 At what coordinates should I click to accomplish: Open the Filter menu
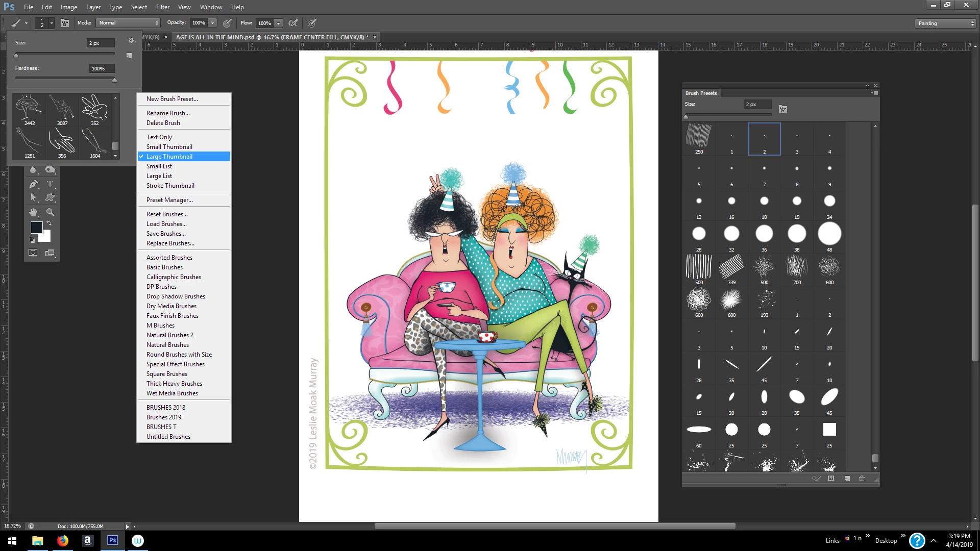[163, 7]
